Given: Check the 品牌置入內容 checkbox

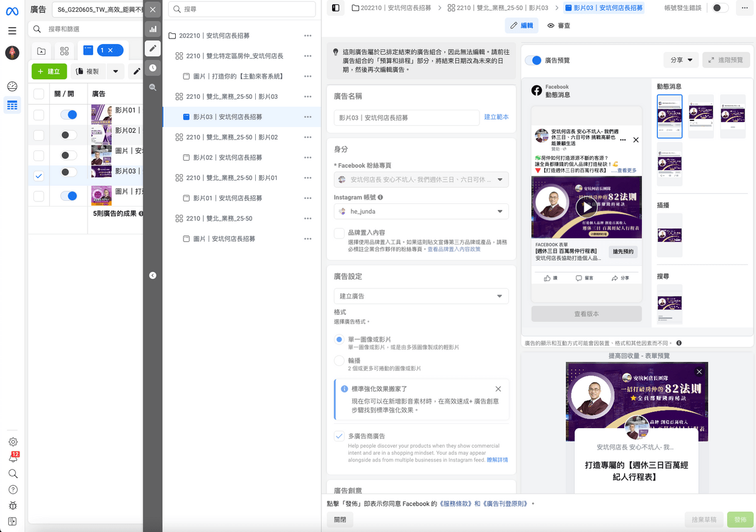Looking at the screenshot, I should (x=339, y=233).
